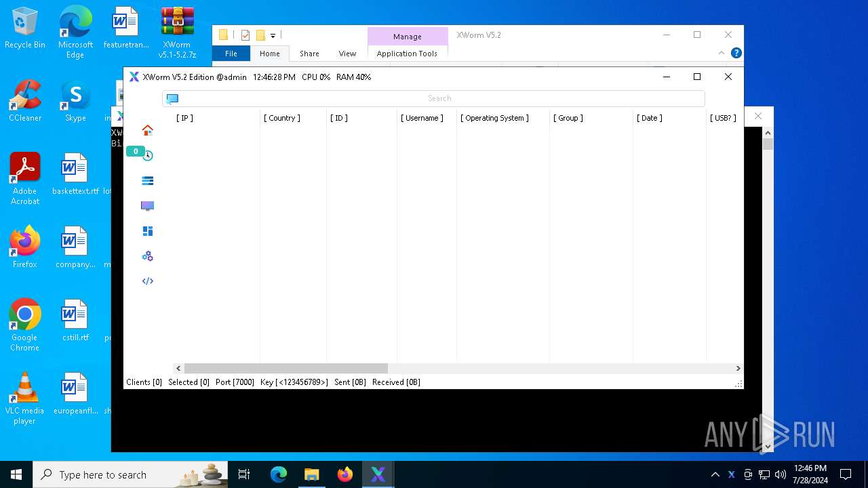Viewport: 868px width, 488px height.
Task: Click the Port [7000] status entry
Action: coord(235,382)
